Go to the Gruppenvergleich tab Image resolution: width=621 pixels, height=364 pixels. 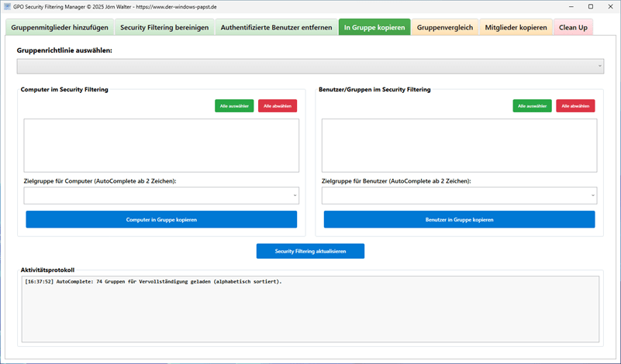pyautogui.click(x=445, y=27)
